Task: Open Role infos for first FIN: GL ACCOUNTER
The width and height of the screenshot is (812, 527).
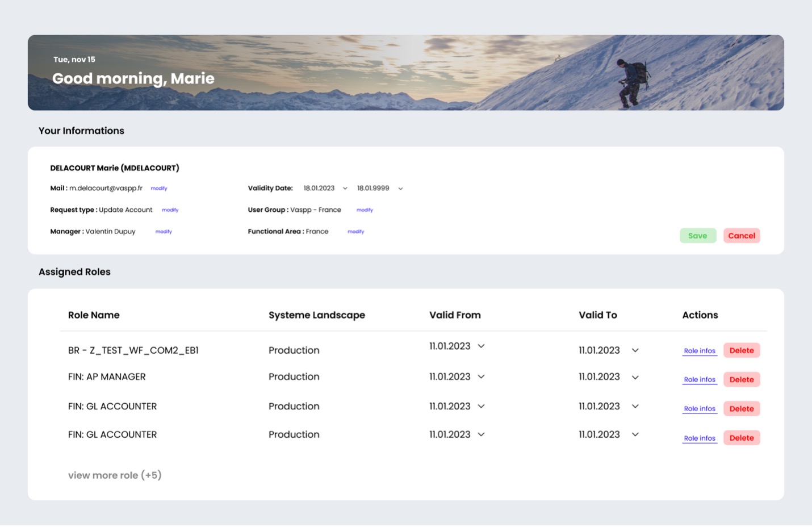Action: pyautogui.click(x=700, y=408)
